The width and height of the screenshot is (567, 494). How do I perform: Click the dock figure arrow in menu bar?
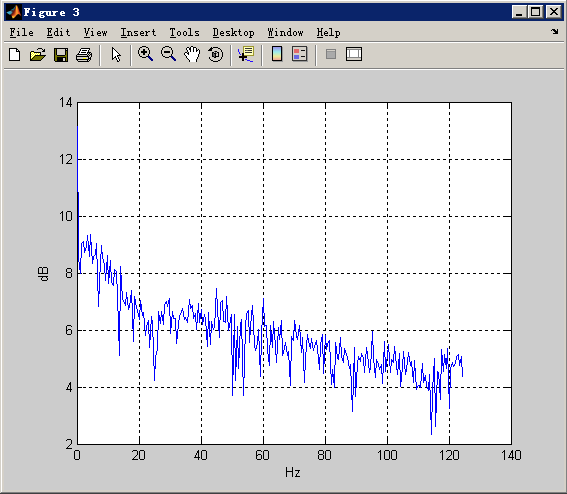pyautogui.click(x=555, y=32)
